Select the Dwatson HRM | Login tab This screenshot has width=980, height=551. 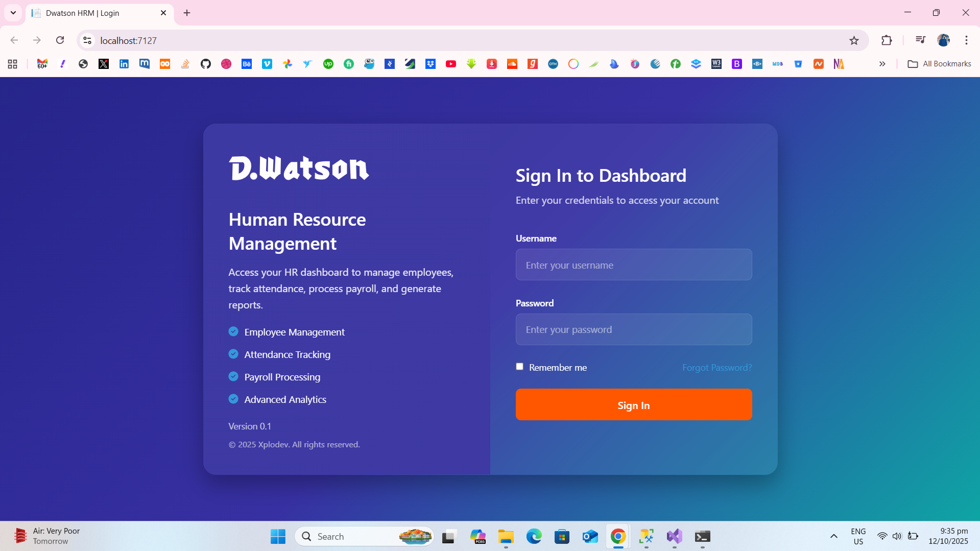(100, 13)
